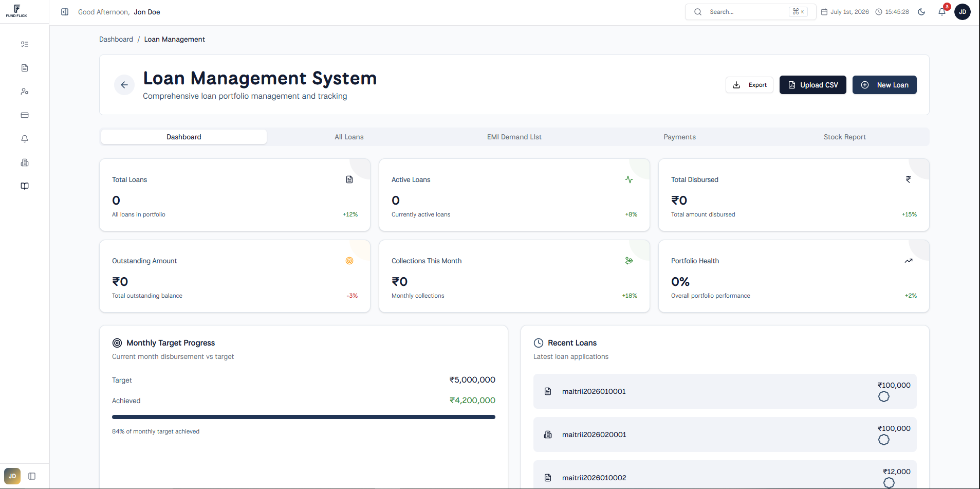Open loan maitrii2026020001
Image resolution: width=980 pixels, height=489 pixels.
click(725, 434)
